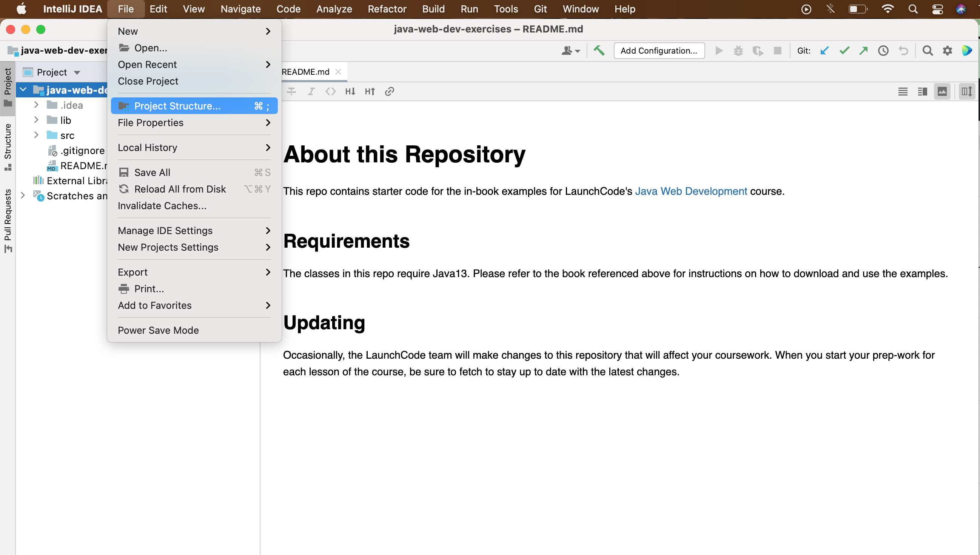Open the Project view dropdown
The height and width of the screenshot is (555, 980).
[x=77, y=72]
